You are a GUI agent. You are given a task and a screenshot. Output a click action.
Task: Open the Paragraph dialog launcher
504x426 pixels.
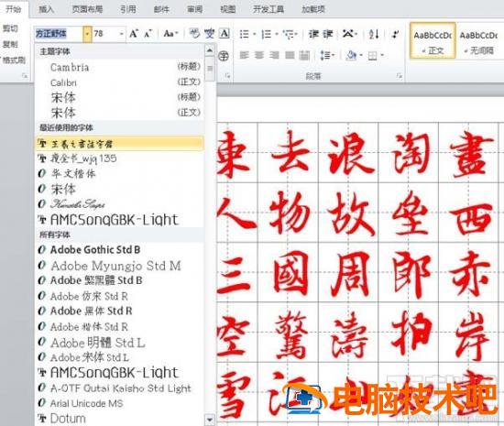[x=400, y=76]
